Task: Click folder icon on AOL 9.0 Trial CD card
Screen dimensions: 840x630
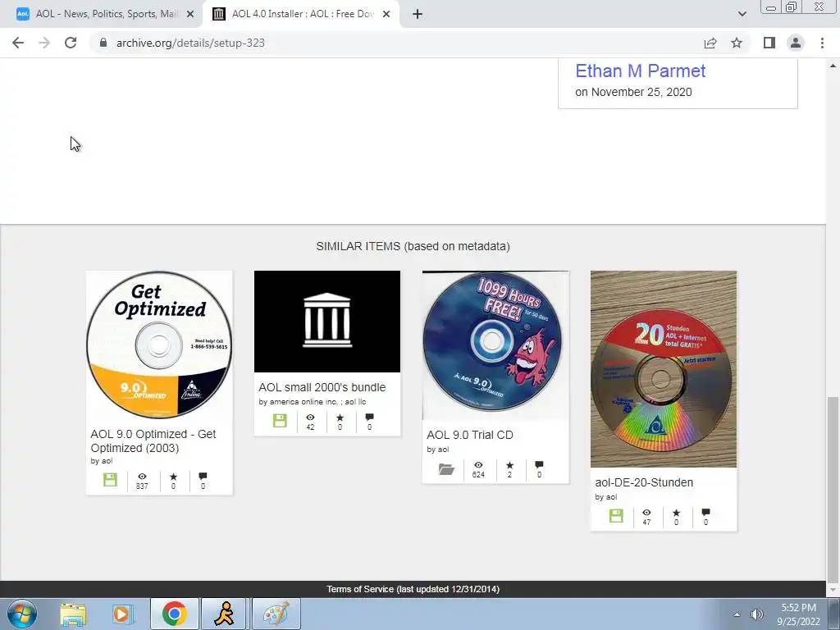Action: (x=446, y=469)
